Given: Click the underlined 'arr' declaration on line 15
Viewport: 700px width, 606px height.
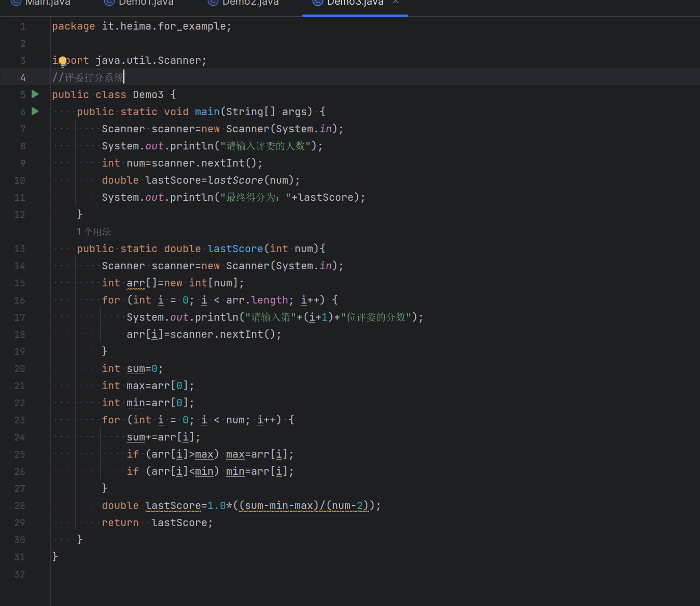Looking at the screenshot, I should pyautogui.click(x=136, y=283).
